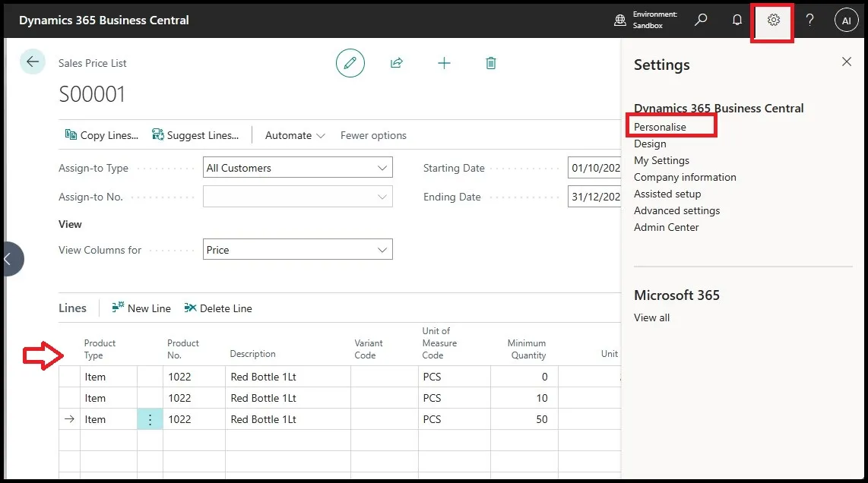This screenshot has width=868, height=483.
Task: Click the plus icon to create new
Action: [444, 63]
